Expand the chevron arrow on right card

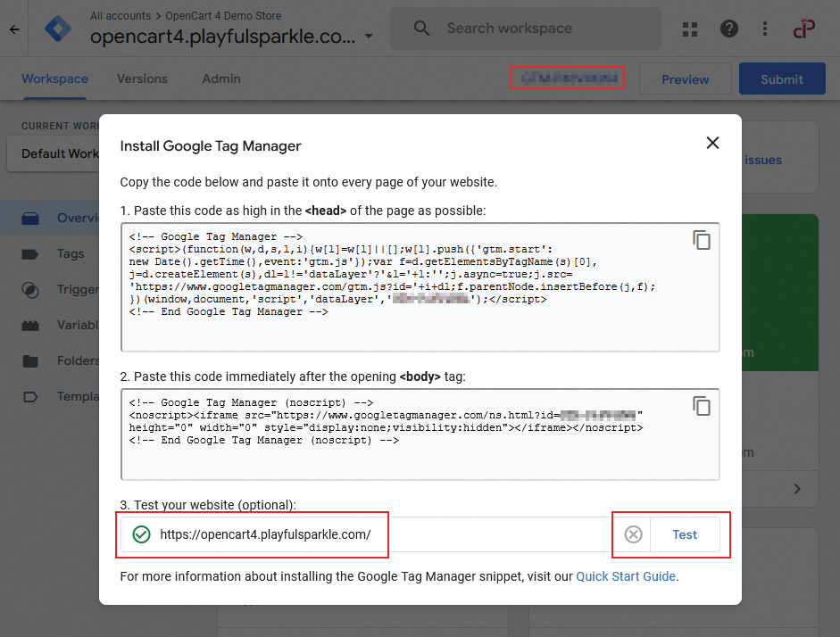coord(797,489)
